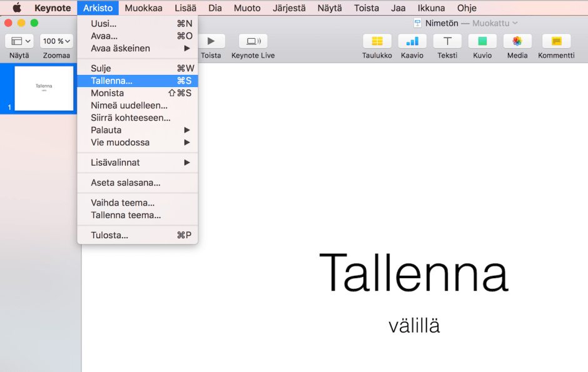Image resolution: width=588 pixels, height=372 pixels.
Task: Click the Tallenna title text on slide
Action: [413, 273]
